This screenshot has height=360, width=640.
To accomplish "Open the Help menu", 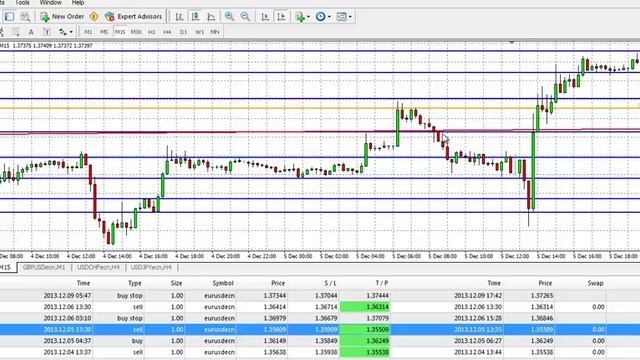I will click(x=78, y=2).
